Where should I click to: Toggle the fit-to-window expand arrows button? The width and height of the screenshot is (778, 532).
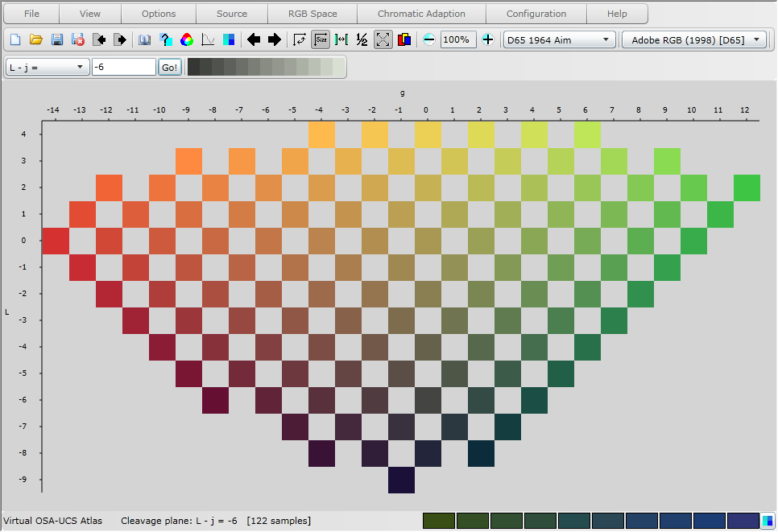(383, 39)
